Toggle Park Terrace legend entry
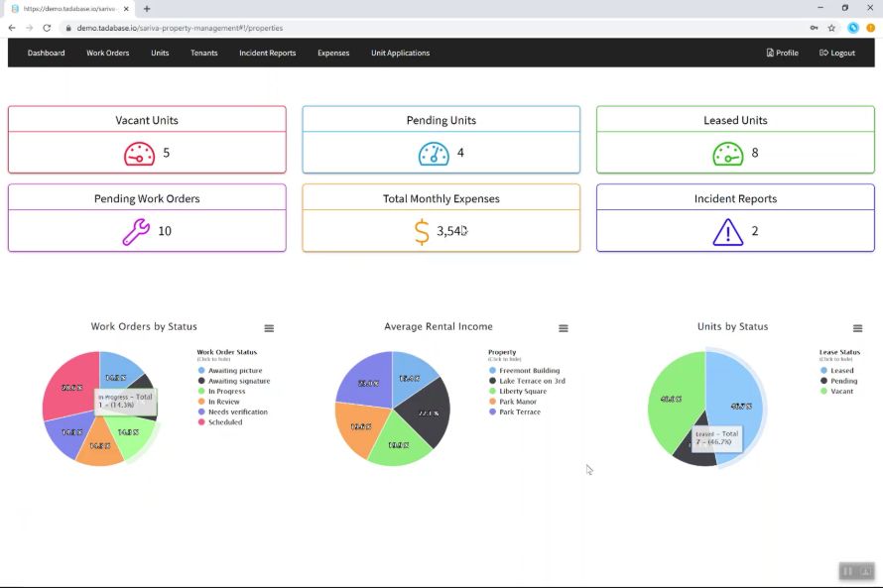 (x=515, y=412)
